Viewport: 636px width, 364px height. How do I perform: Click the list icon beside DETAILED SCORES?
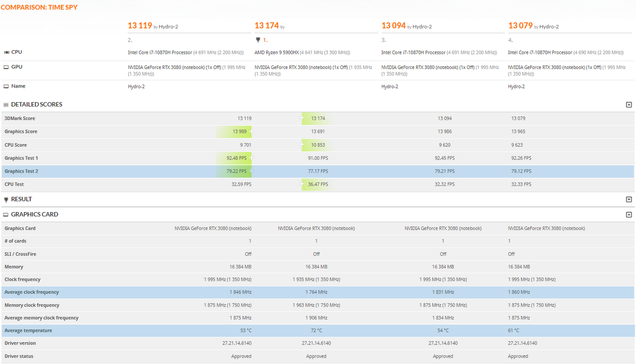point(6,105)
